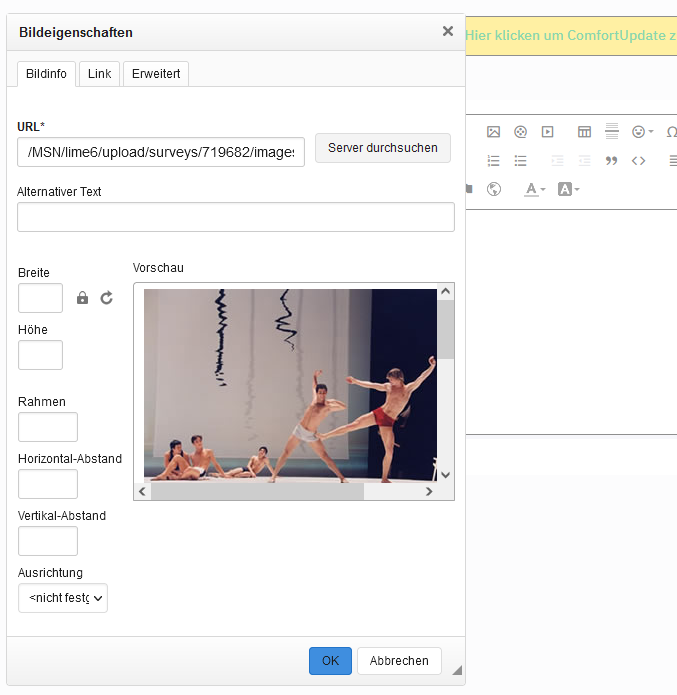Click the Server durchsuchen button
Viewport: 677px width, 695px height.
pos(383,148)
